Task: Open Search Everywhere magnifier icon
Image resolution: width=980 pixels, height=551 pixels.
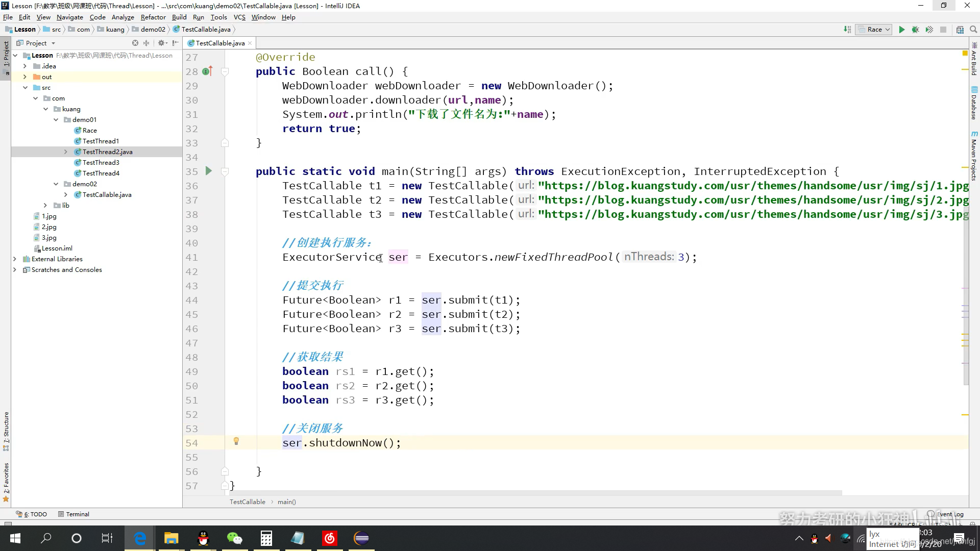Action: [x=973, y=30]
